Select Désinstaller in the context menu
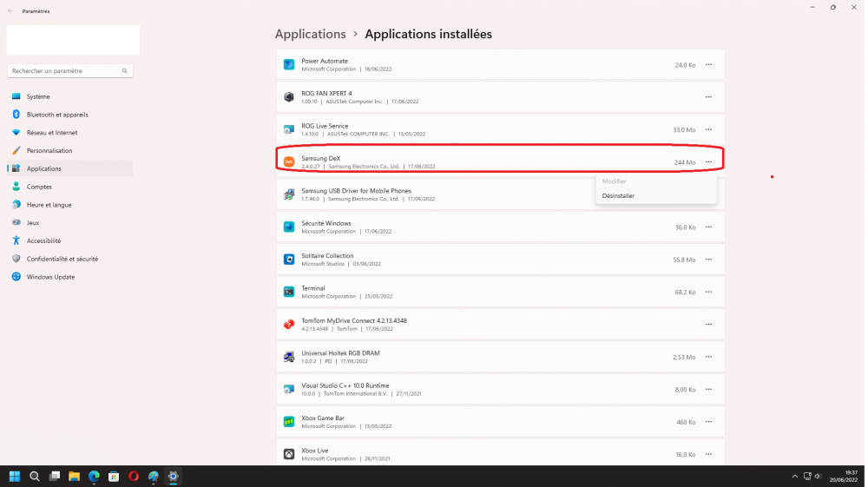868x487 pixels. [x=619, y=196]
